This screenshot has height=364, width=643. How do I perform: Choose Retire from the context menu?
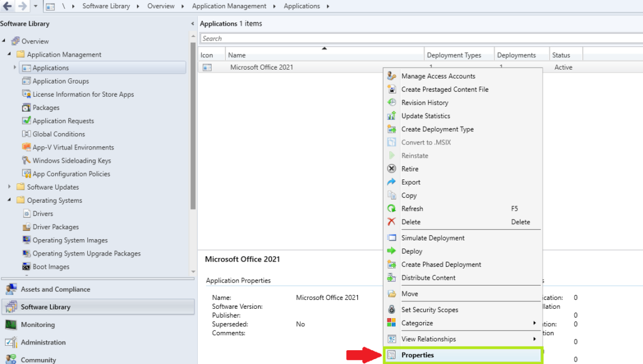tap(463, 168)
